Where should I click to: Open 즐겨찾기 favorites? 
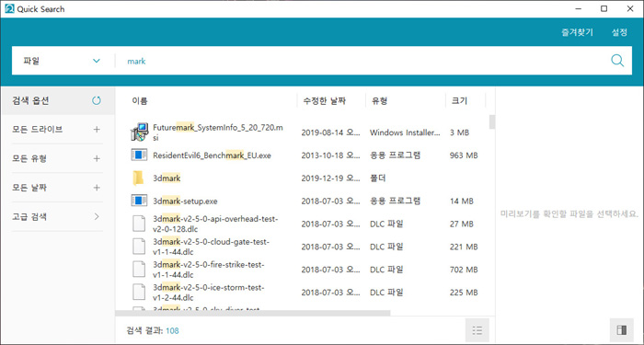pos(577,33)
